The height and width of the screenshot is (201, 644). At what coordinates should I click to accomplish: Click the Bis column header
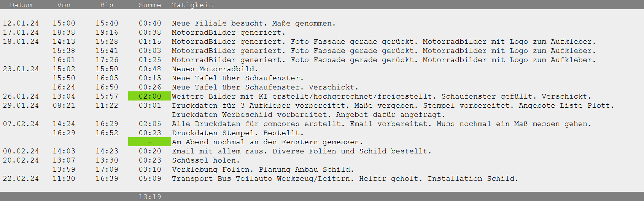point(107,5)
